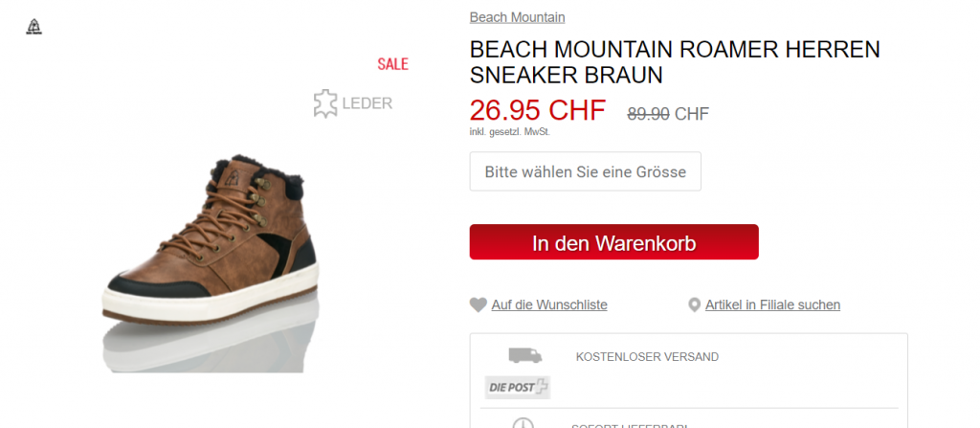Open the Beach Mountain brand link
Screen dimensions: 980x428
coord(518,17)
